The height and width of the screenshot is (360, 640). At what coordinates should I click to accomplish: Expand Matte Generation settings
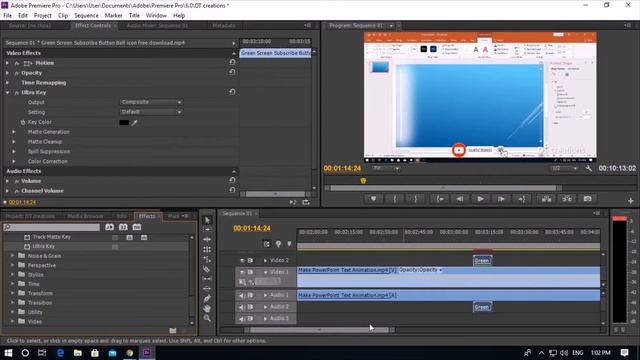click(14, 132)
